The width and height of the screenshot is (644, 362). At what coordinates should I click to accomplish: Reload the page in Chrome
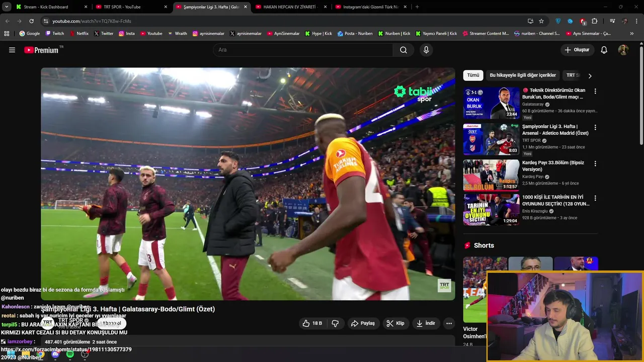(x=31, y=21)
